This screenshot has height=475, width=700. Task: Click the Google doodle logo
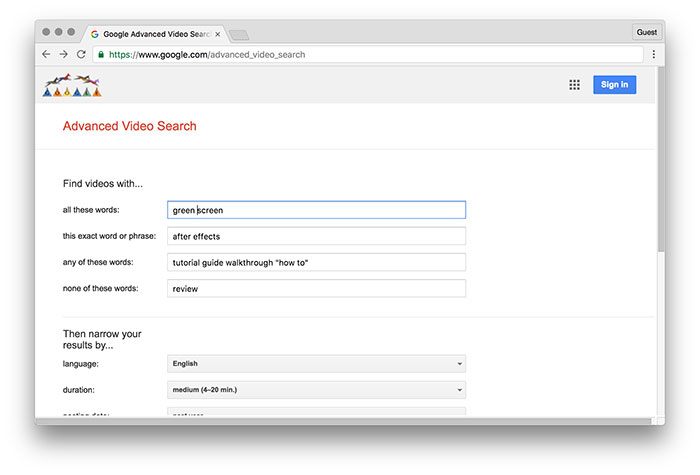point(72,86)
